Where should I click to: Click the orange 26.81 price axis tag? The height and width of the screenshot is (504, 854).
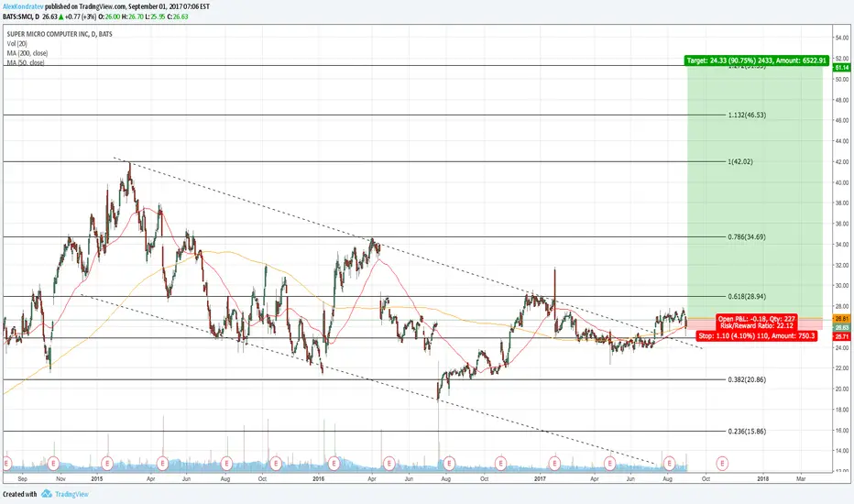(x=841, y=318)
